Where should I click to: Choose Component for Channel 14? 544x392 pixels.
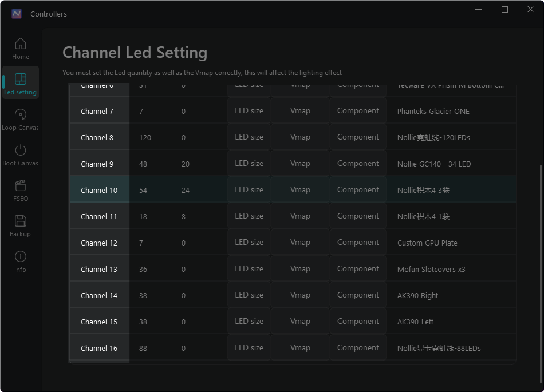pos(358,295)
